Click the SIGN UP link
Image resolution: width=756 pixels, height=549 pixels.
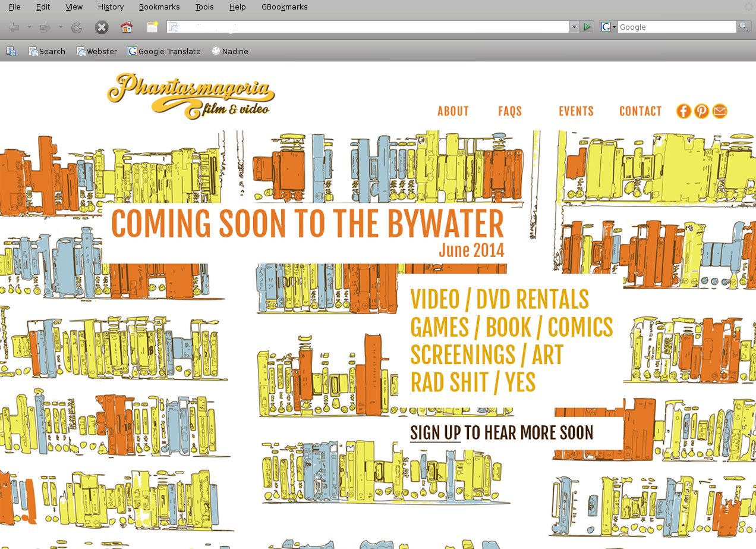pos(435,432)
